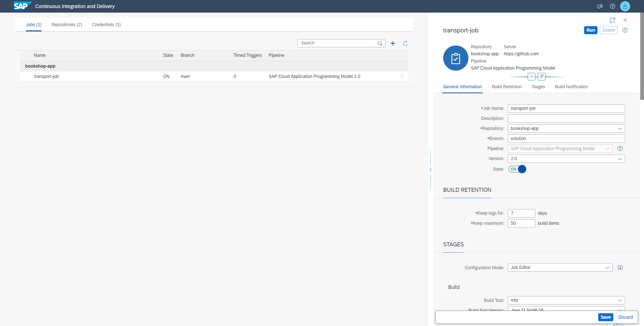
Task: Open transport-job row navigation arrow
Action: pos(401,76)
